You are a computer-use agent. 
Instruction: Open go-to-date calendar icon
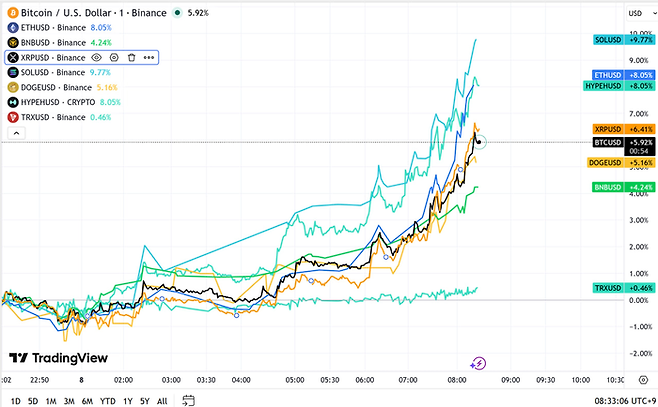coord(188,400)
